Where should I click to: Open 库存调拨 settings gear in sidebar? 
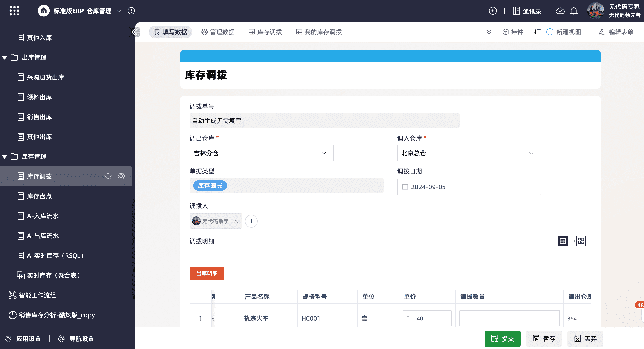click(121, 176)
